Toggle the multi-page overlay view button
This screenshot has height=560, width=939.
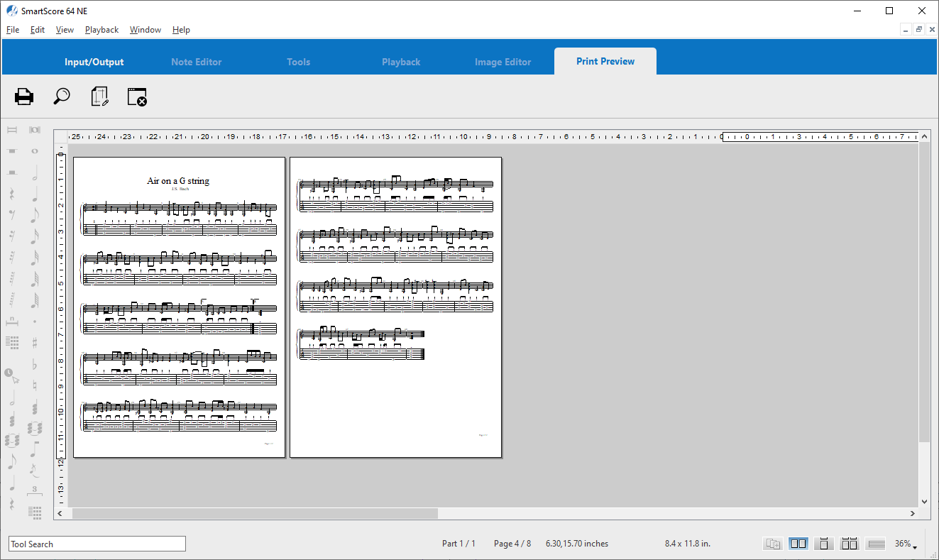[x=773, y=544]
